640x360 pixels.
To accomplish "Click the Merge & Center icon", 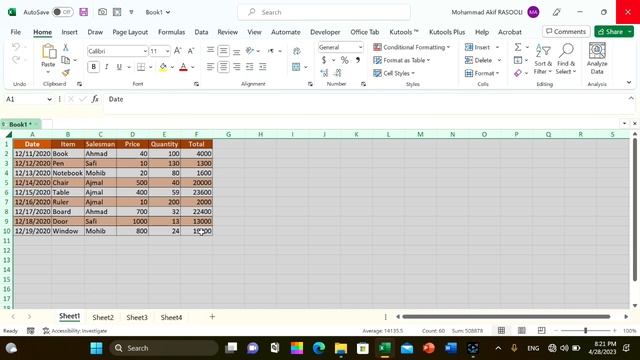I will 296,67.
